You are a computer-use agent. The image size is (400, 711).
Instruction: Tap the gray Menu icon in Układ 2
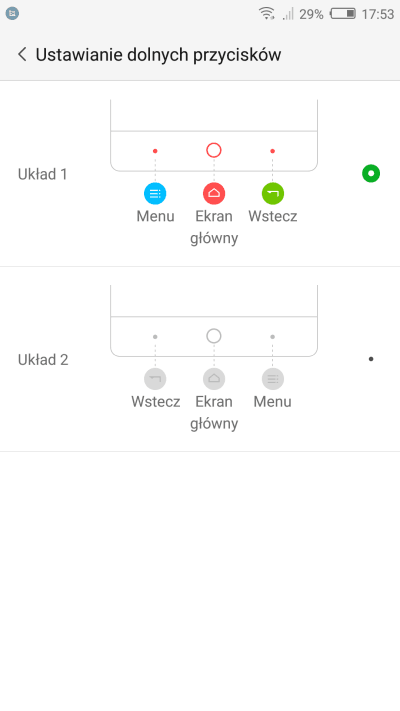273,379
